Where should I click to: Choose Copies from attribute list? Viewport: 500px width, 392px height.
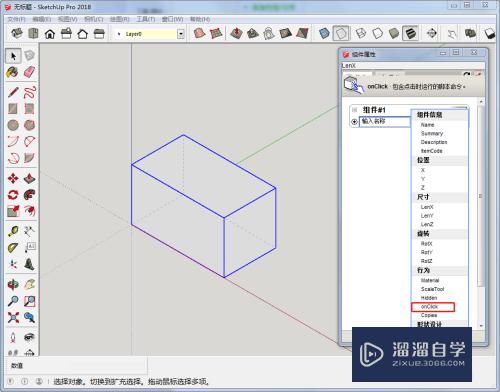pos(429,315)
